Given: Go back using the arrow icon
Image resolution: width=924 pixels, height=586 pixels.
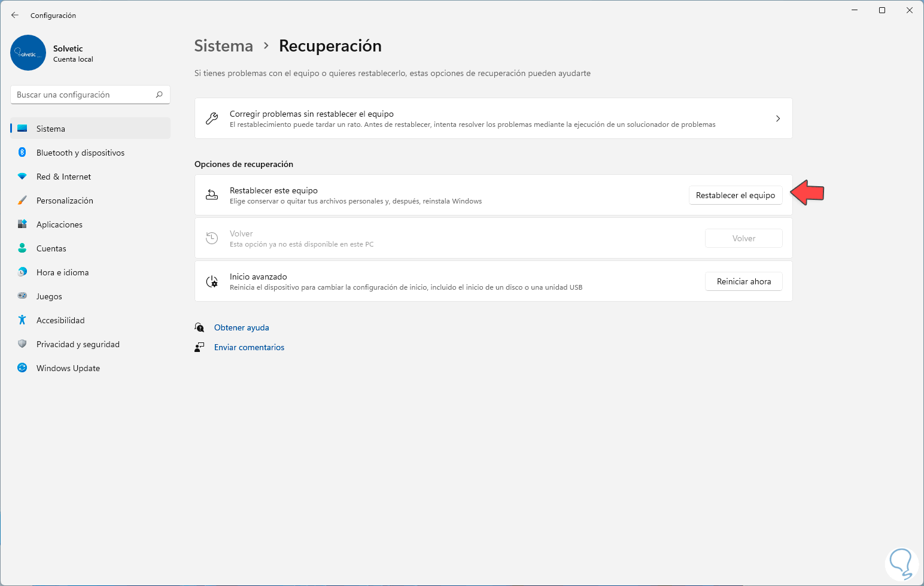Looking at the screenshot, I should coord(15,15).
